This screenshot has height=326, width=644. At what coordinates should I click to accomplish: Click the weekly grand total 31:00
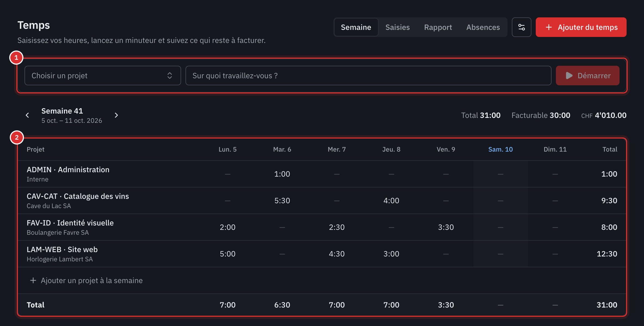tap(607, 305)
